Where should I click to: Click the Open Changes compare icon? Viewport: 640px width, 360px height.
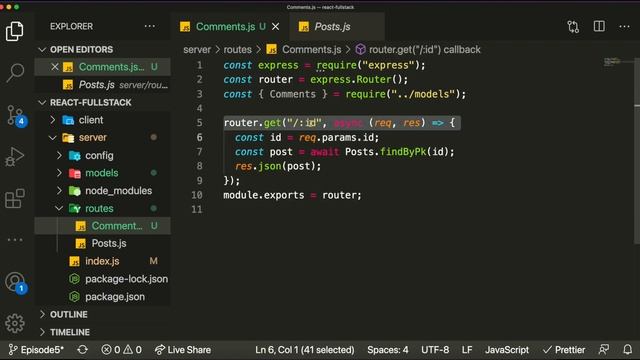pyautogui.click(x=573, y=27)
